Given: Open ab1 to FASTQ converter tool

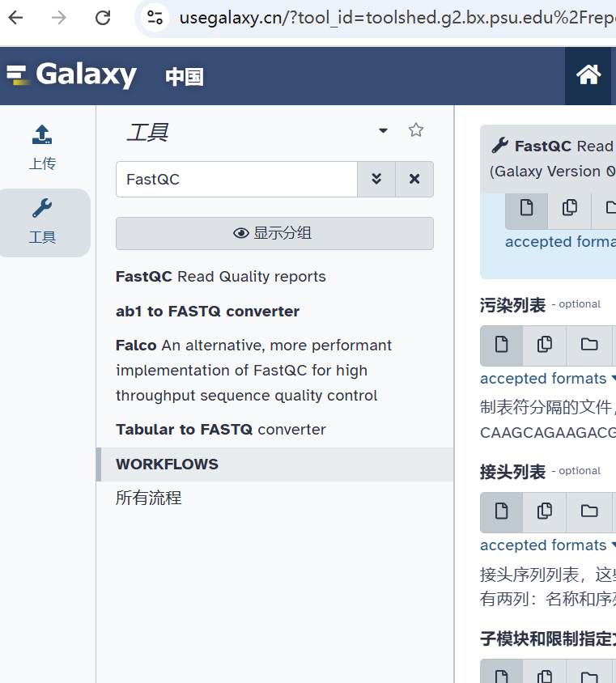Looking at the screenshot, I should [207, 312].
